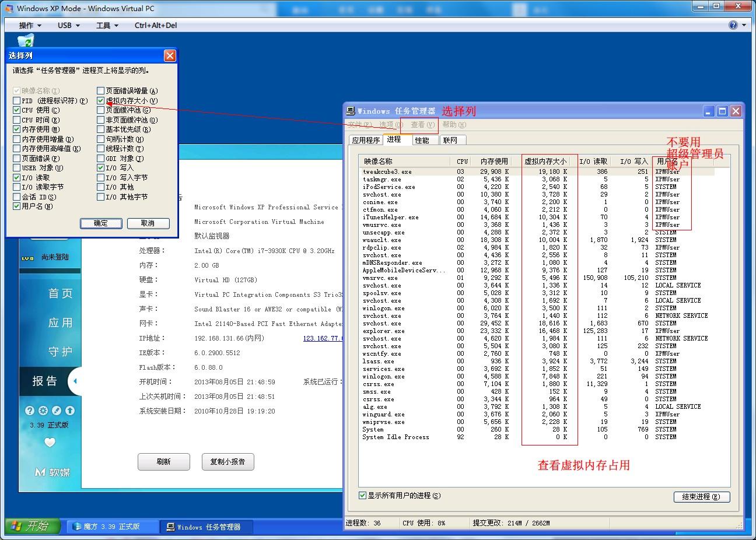Click 取消 in the 选择列 dialog

tap(148, 223)
